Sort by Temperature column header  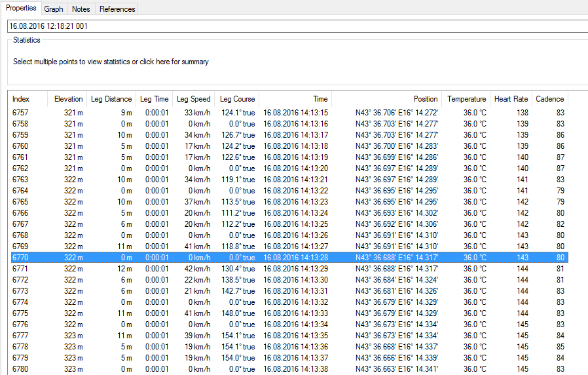click(466, 99)
